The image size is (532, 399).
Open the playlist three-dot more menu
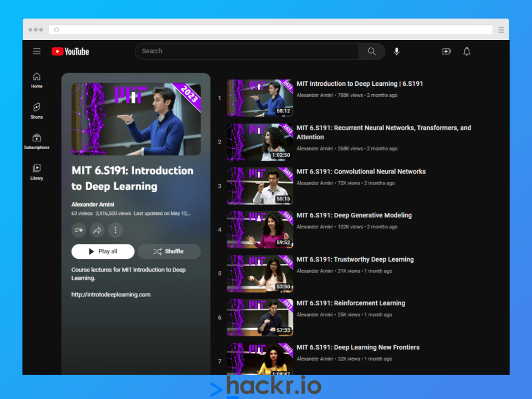[115, 230]
